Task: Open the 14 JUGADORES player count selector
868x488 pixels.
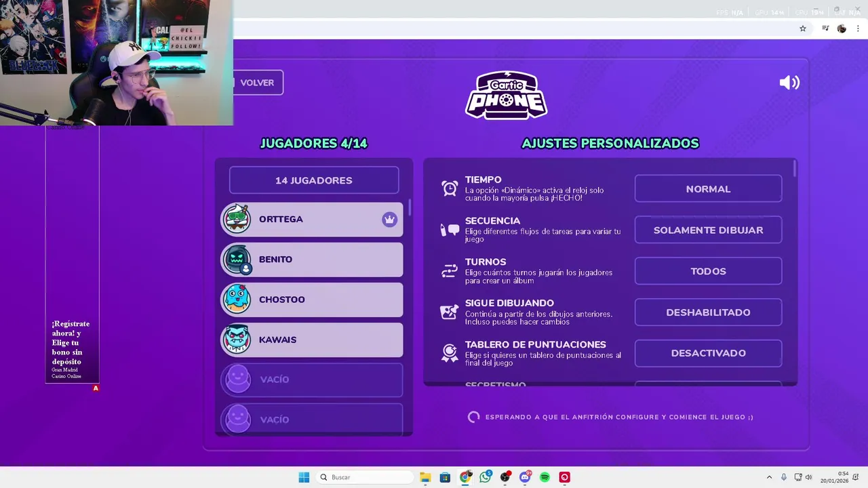Action: pyautogui.click(x=314, y=180)
